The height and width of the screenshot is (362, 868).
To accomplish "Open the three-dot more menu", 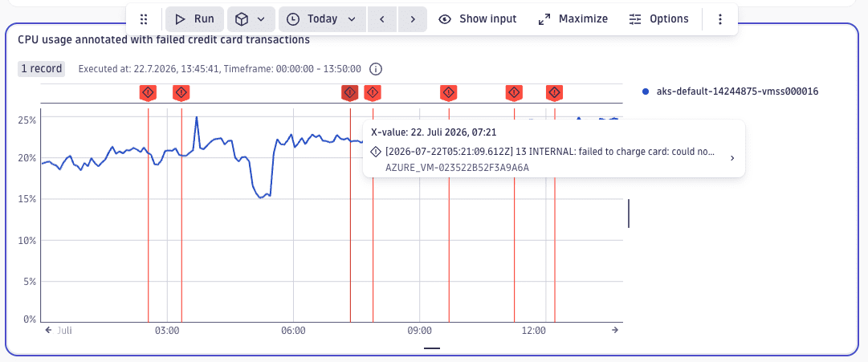I will click(x=720, y=19).
